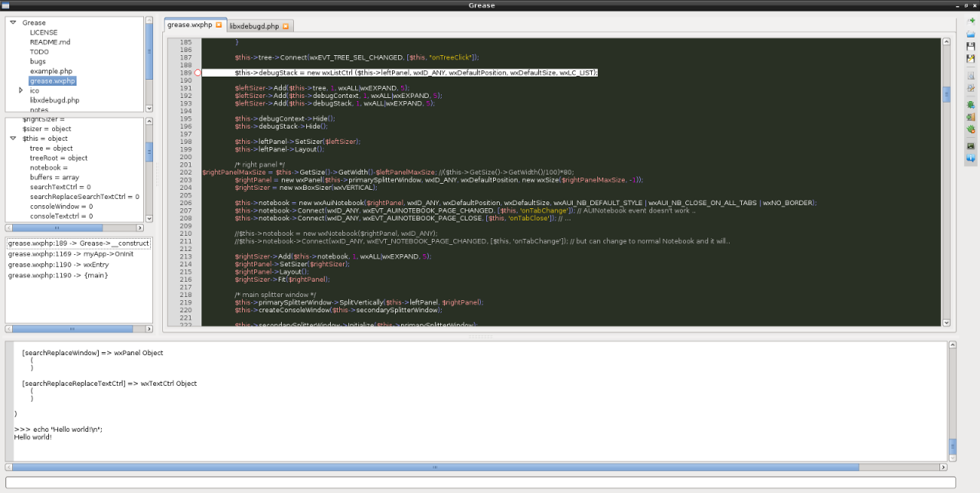Screen dimensions: 980x493
Task: Create a new file
Action: pos(971,21)
